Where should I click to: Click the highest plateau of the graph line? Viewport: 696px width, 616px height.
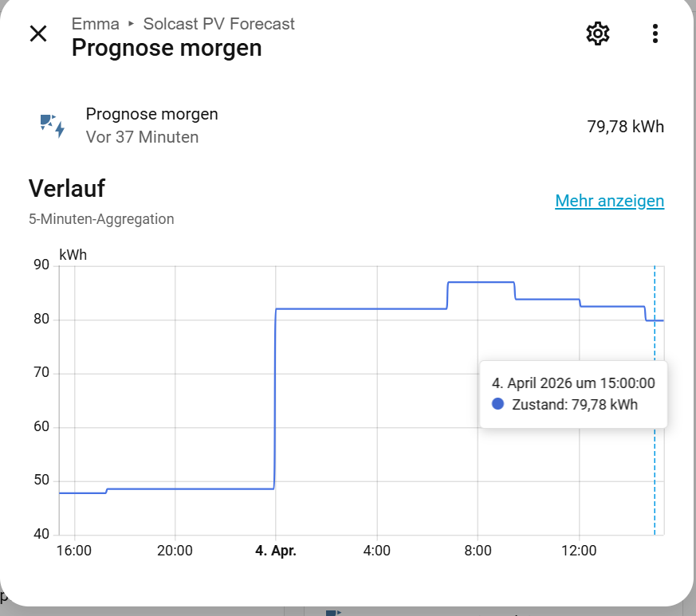point(482,282)
